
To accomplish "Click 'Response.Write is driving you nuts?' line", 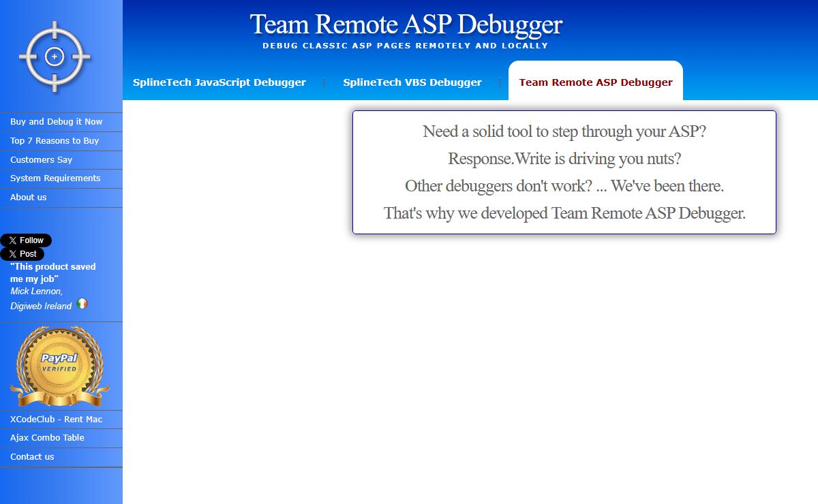I will coord(564,159).
